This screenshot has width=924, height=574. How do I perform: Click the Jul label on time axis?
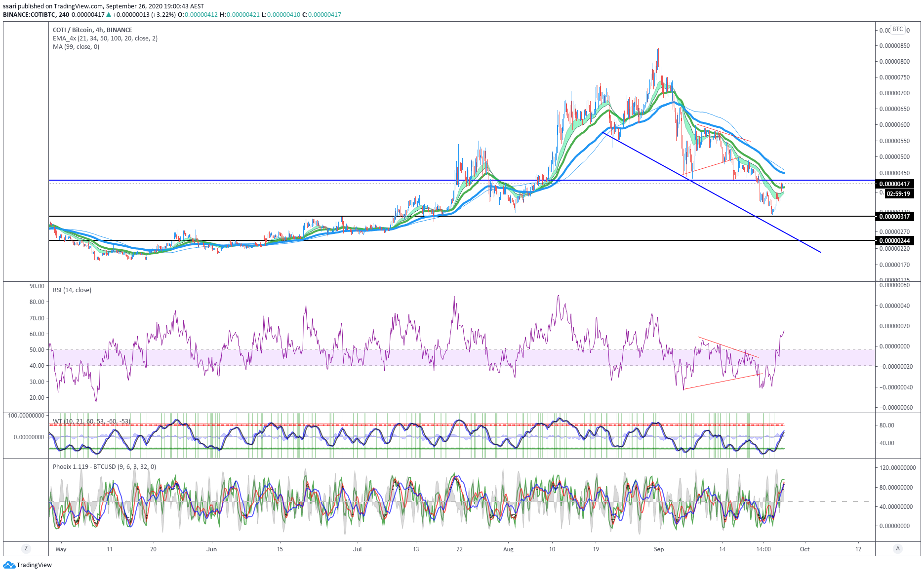(x=358, y=549)
